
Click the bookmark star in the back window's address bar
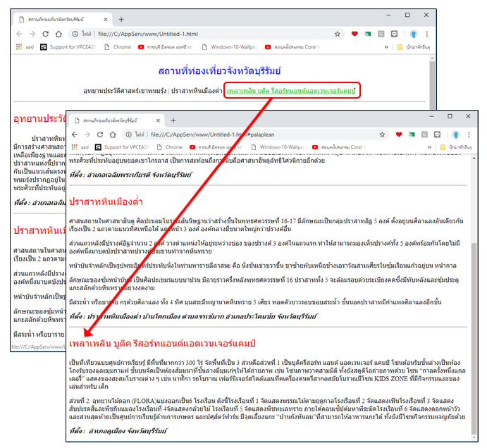(x=338, y=33)
